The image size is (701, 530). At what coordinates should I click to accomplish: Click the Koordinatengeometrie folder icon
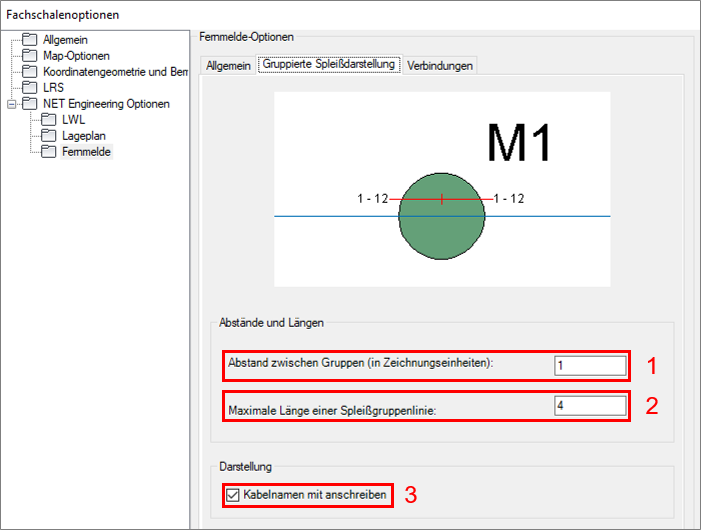pos(30,72)
